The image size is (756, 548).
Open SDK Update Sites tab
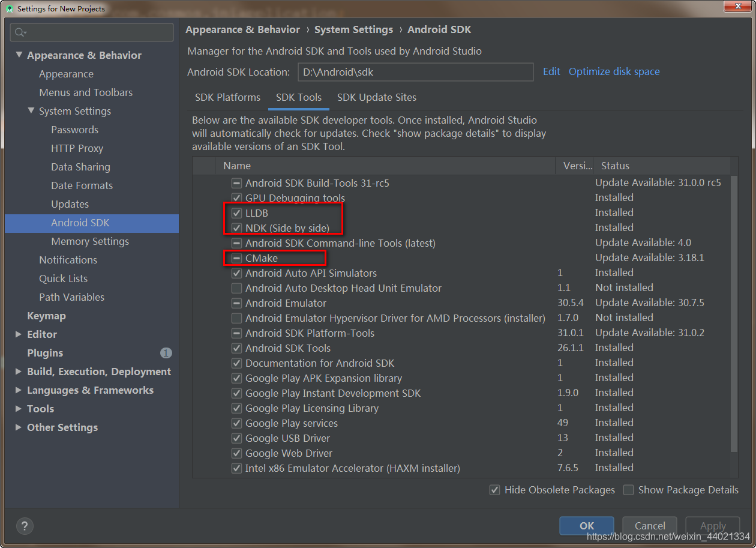(x=377, y=97)
